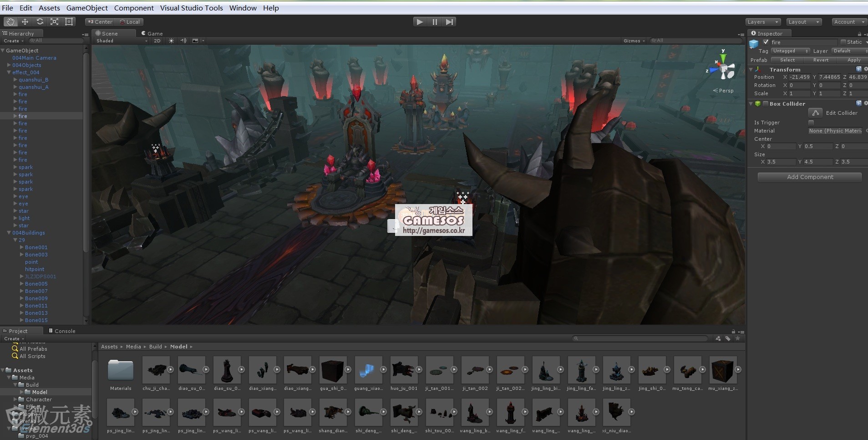Start Play mode
Screen dimensions: 868x440
point(420,21)
